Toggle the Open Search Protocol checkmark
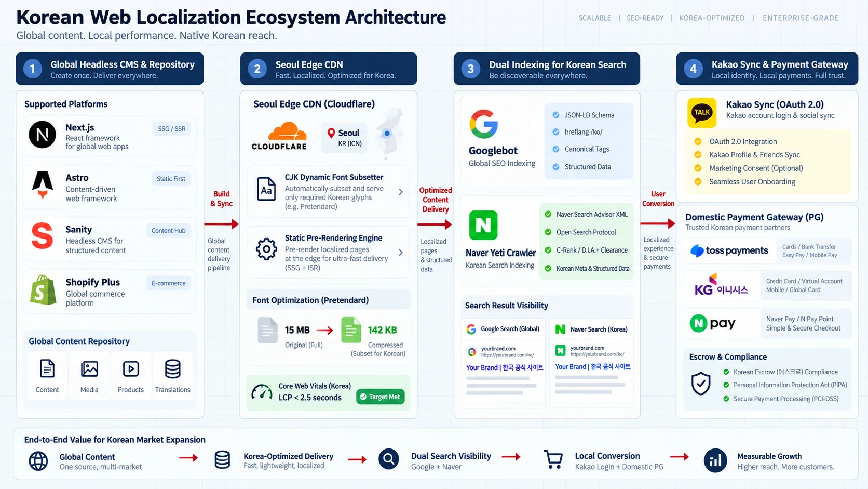Screen dimensions: 868x489 pos(548,232)
